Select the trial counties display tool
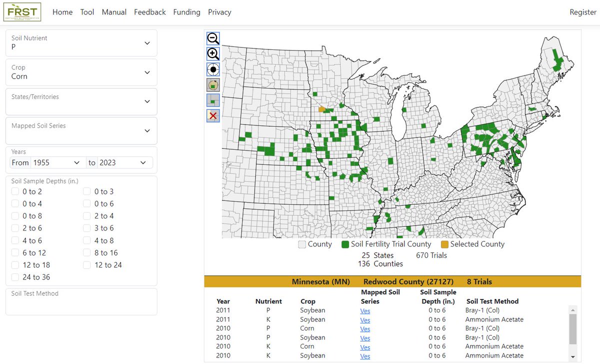The height and width of the screenshot is (364, 600). (x=212, y=100)
